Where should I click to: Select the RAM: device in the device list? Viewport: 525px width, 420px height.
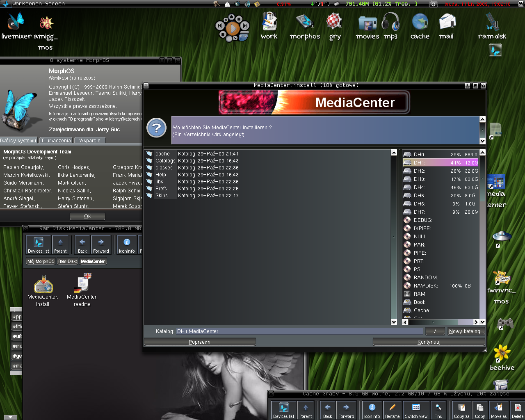coord(441,294)
